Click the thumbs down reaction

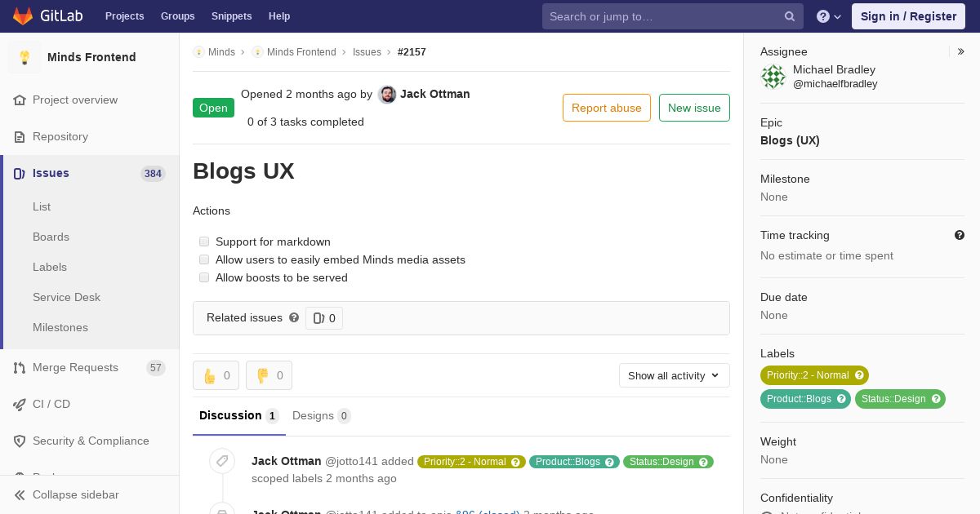click(x=269, y=375)
